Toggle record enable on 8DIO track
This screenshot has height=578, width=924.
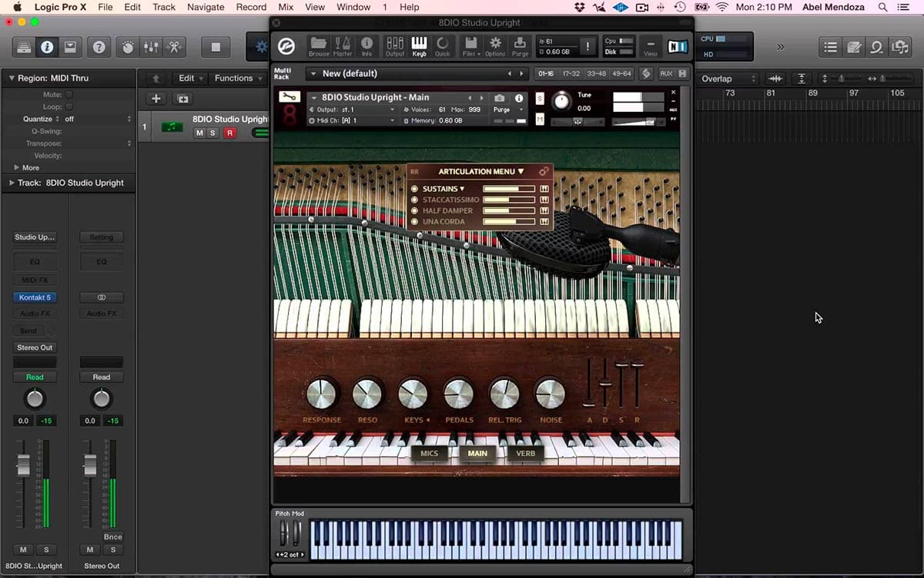coord(229,133)
